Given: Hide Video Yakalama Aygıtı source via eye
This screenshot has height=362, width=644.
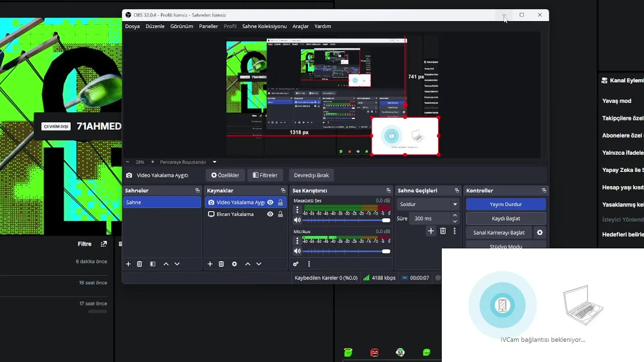Looking at the screenshot, I should pos(270,202).
